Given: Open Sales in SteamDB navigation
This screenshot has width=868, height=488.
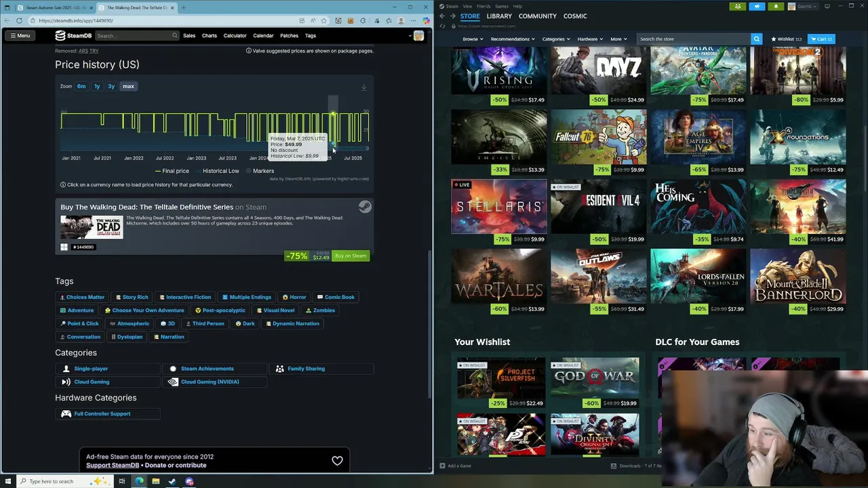Looking at the screenshot, I should [x=189, y=35].
